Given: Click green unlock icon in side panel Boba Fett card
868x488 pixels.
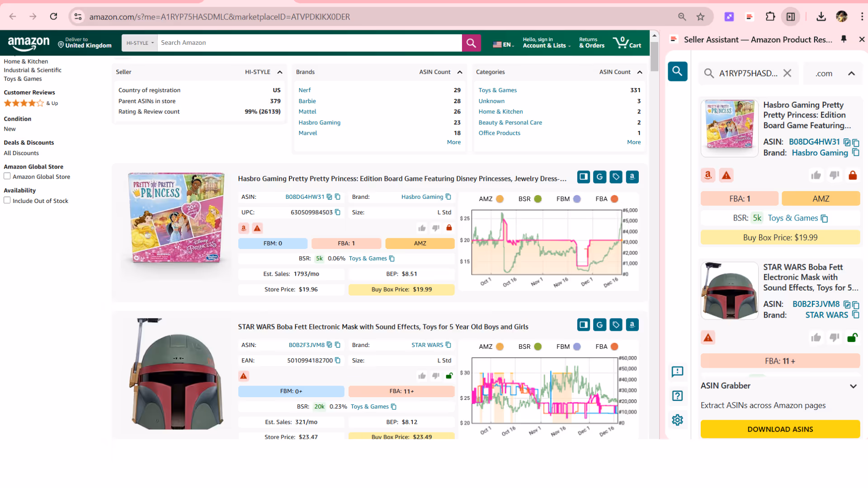Looking at the screenshot, I should pos(853,337).
